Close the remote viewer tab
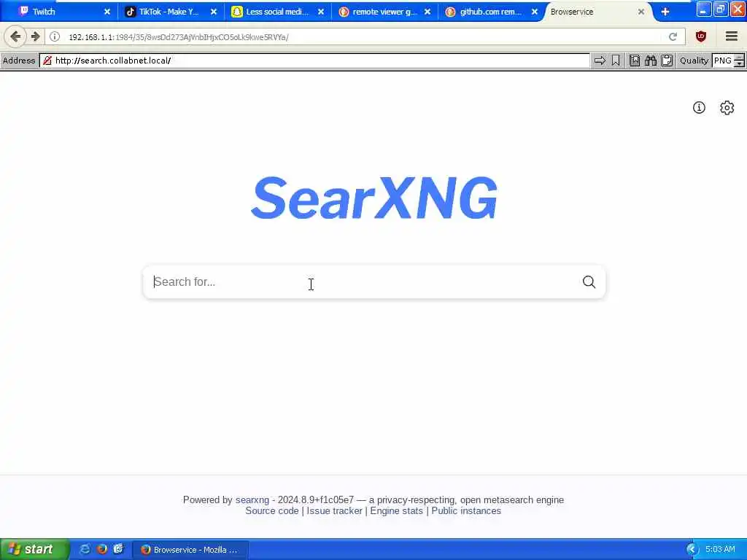Image resolution: width=747 pixels, height=560 pixels. point(427,12)
